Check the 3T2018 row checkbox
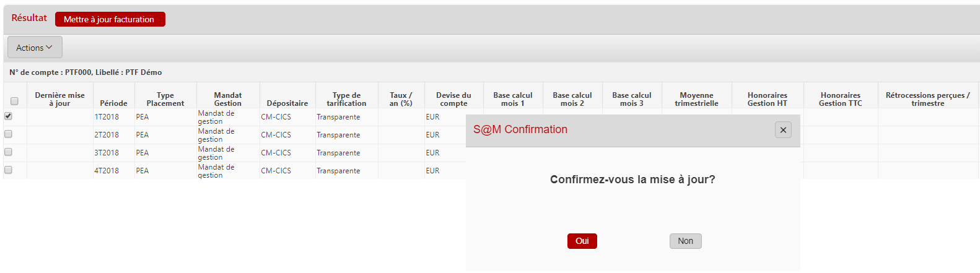 8,152
